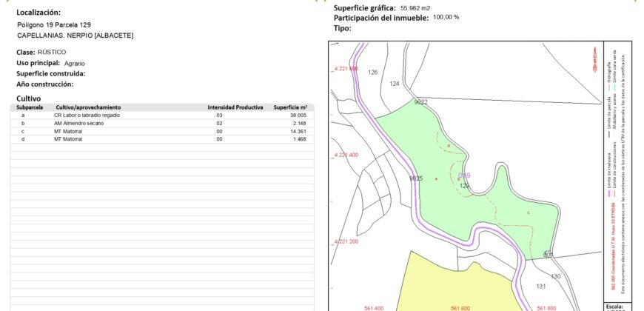The image size is (644, 311).
Task: Select subparcela 'a' cell in table
Action: [23, 116]
